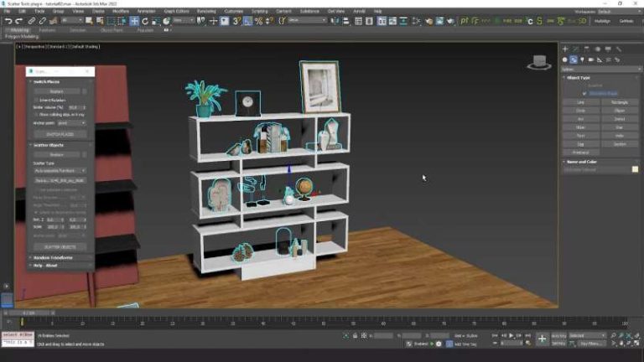Open the Modify tab in command panel

point(575,49)
